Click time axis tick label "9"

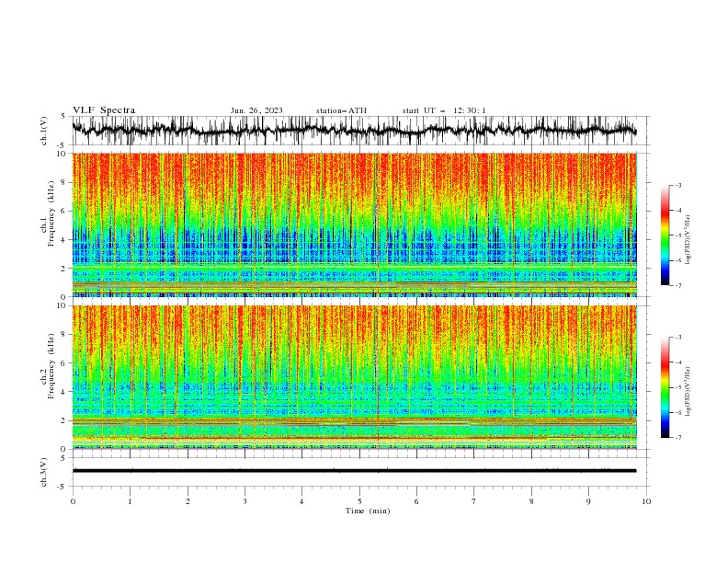point(588,501)
